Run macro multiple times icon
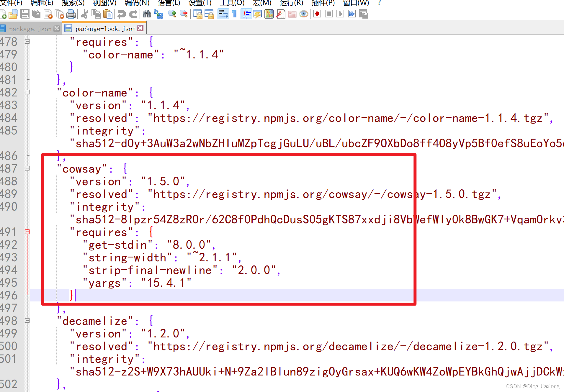This screenshot has width=564, height=392. [352, 14]
